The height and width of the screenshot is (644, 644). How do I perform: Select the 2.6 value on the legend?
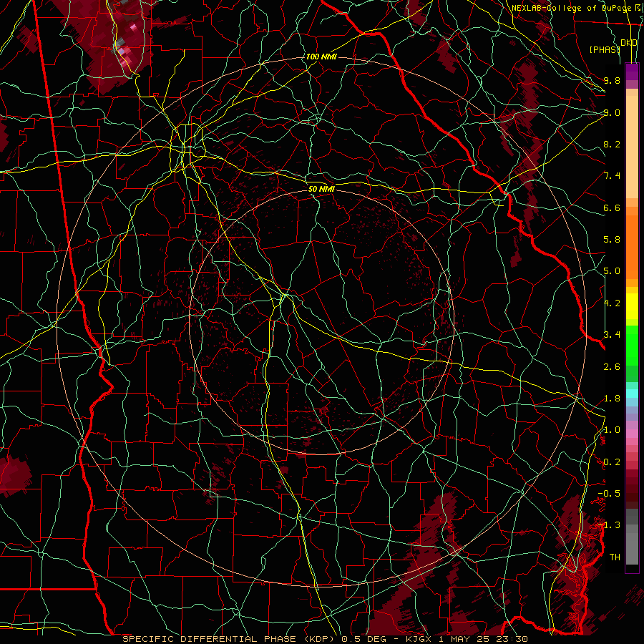[612, 367]
